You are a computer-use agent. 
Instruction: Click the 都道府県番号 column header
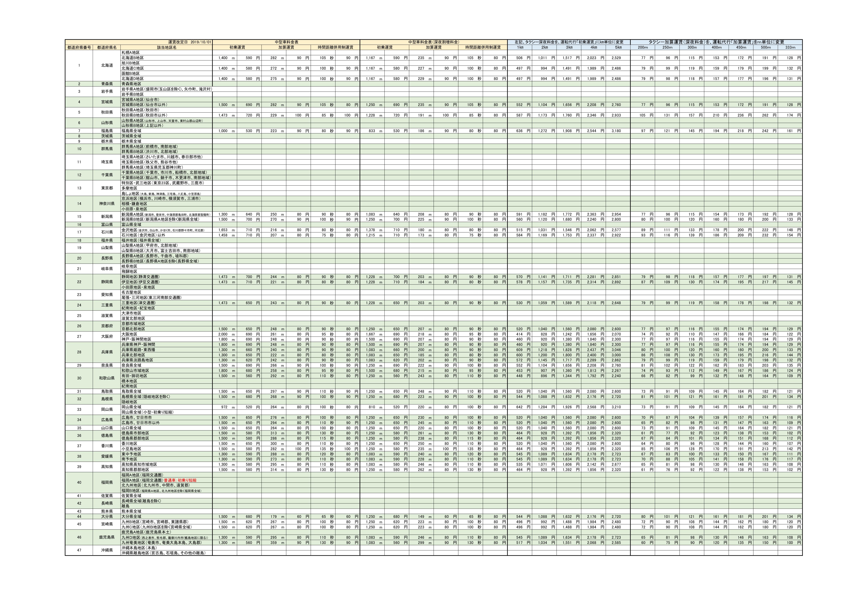click(79, 47)
